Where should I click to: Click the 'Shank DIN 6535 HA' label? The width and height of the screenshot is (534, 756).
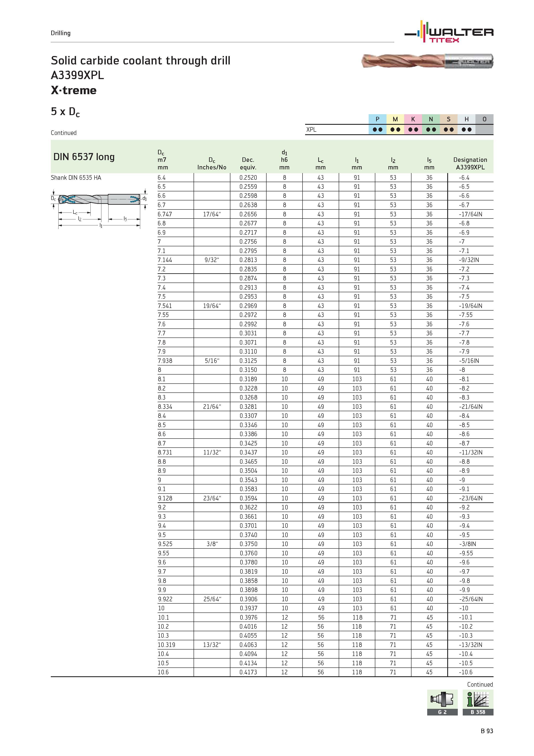pos(76,178)
